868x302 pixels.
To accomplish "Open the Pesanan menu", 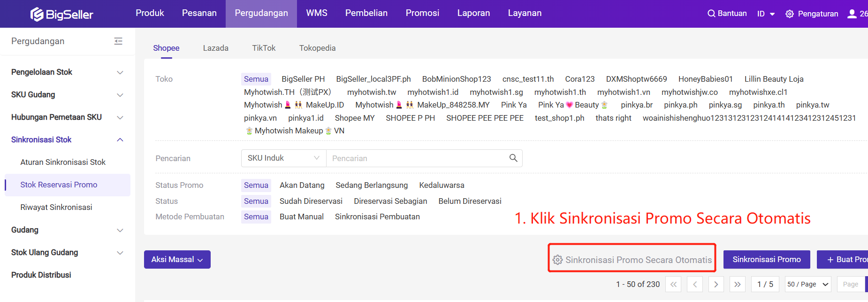I will [199, 13].
